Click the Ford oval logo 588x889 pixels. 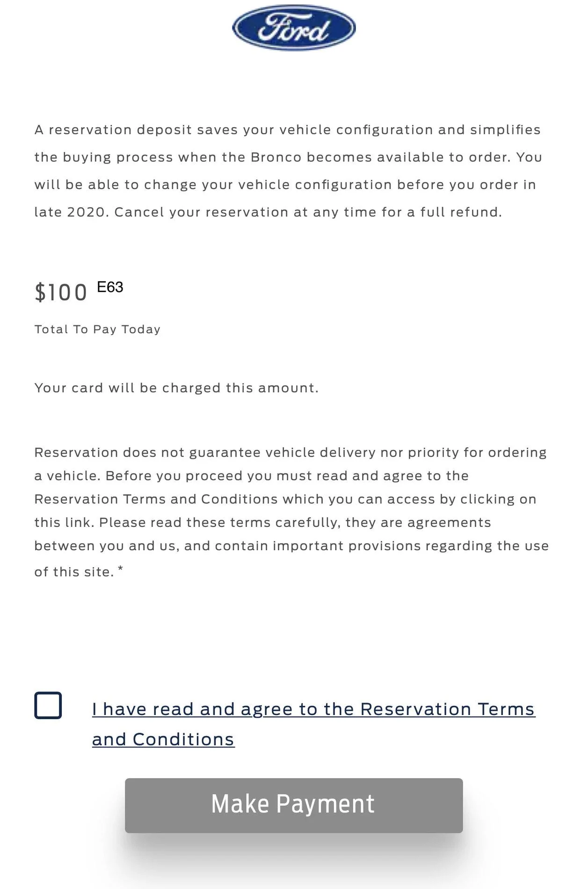pos(294,28)
